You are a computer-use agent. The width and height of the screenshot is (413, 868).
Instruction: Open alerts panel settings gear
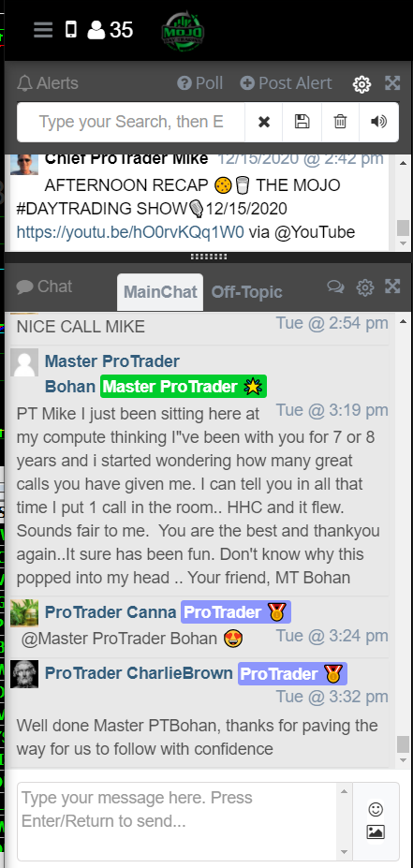pos(361,84)
